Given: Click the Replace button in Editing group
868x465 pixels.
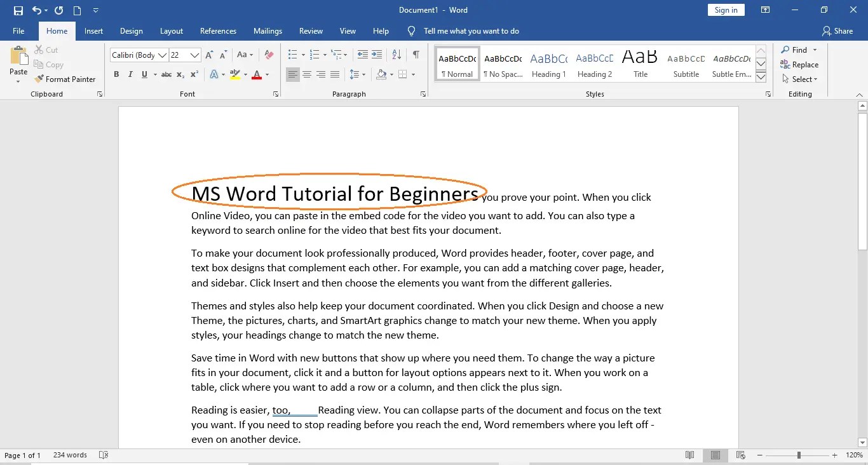Looking at the screenshot, I should point(799,65).
